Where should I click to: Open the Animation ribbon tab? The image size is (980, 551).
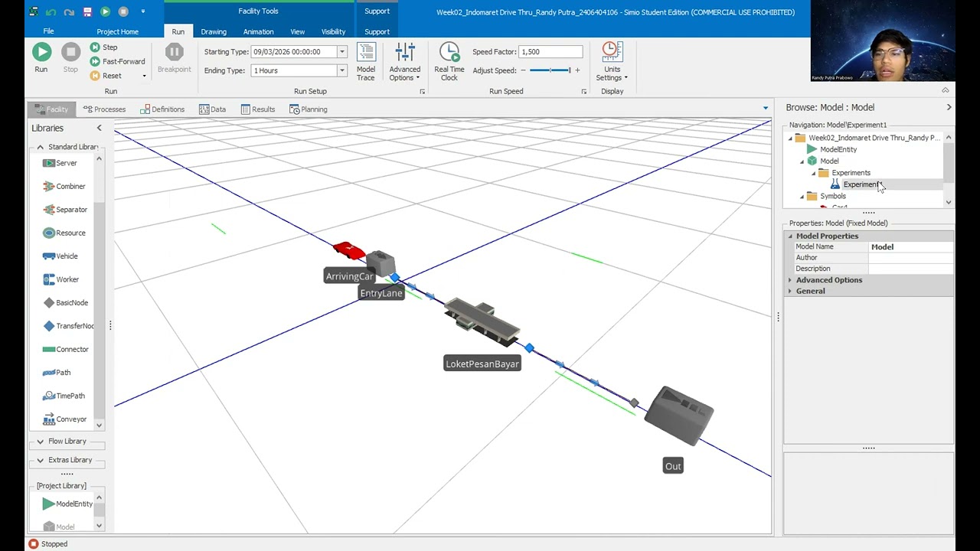point(258,31)
